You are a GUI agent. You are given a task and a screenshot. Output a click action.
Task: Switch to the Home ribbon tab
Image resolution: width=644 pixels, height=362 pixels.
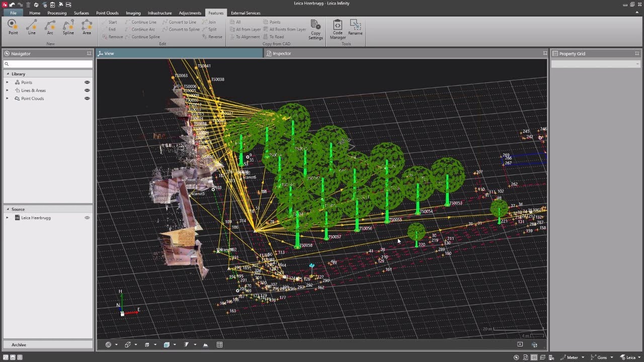pyautogui.click(x=35, y=13)
